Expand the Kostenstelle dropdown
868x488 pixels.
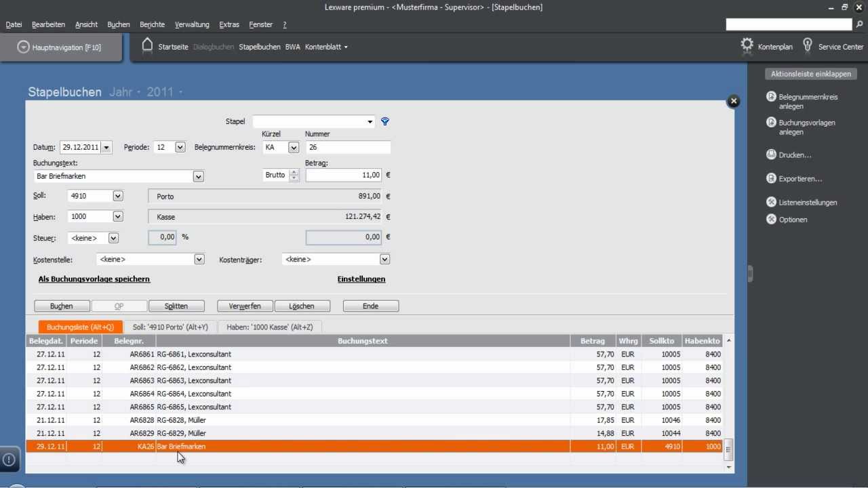coord(199,259)
